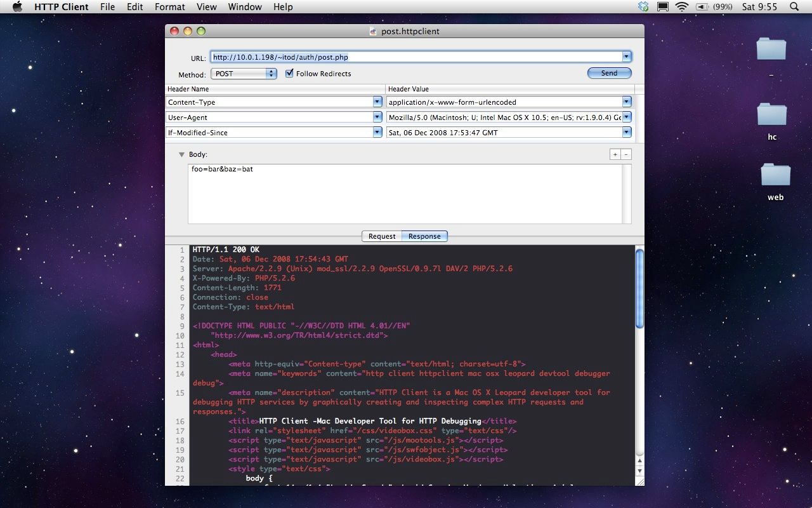Collapse the Body disclosure triangle

pyautogui.click(x=182, y=154)
